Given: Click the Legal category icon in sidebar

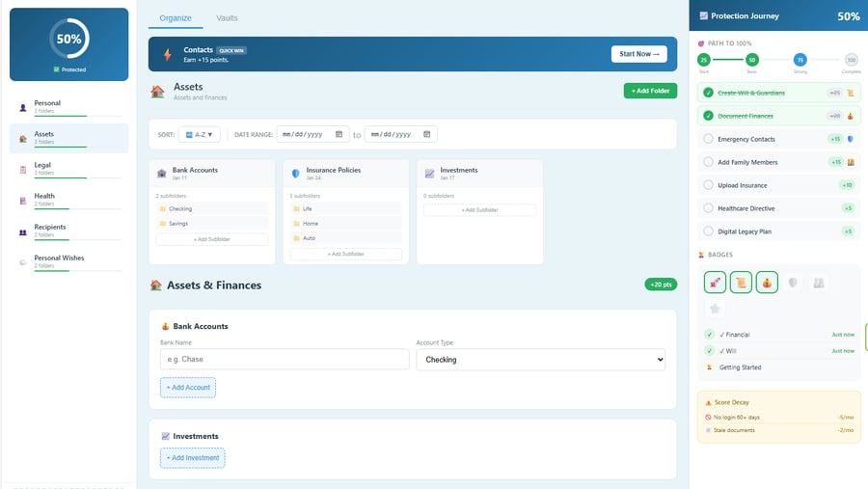Looking at the screenshot, I should point(23,170).
